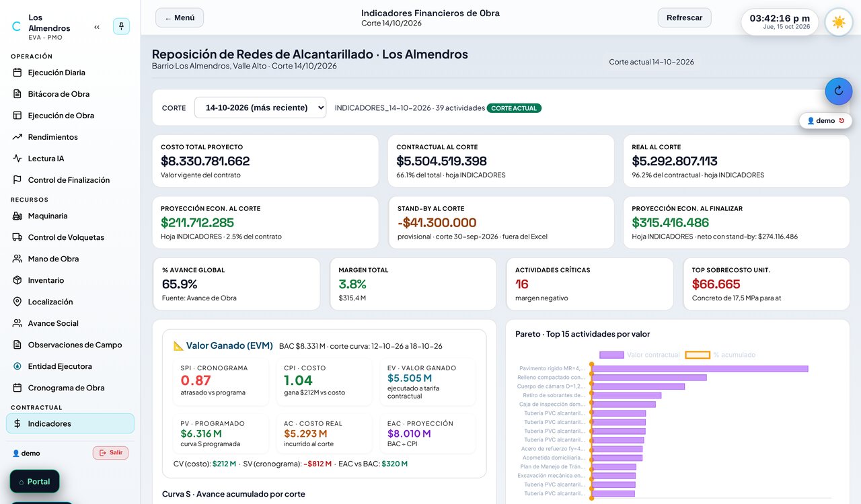Image resolution: width=861 pixels, height=504 pixels.
Task: Click the Inventario box icon
Action: [17, 280]
